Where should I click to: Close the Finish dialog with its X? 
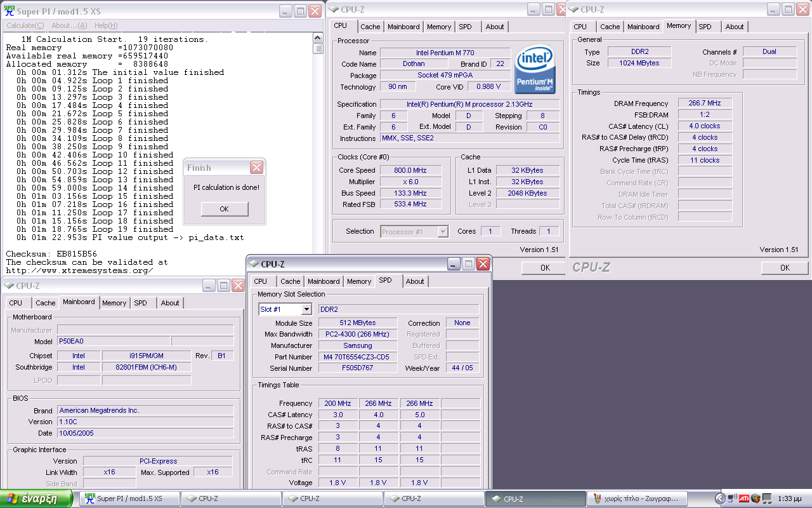pos(256,168)
